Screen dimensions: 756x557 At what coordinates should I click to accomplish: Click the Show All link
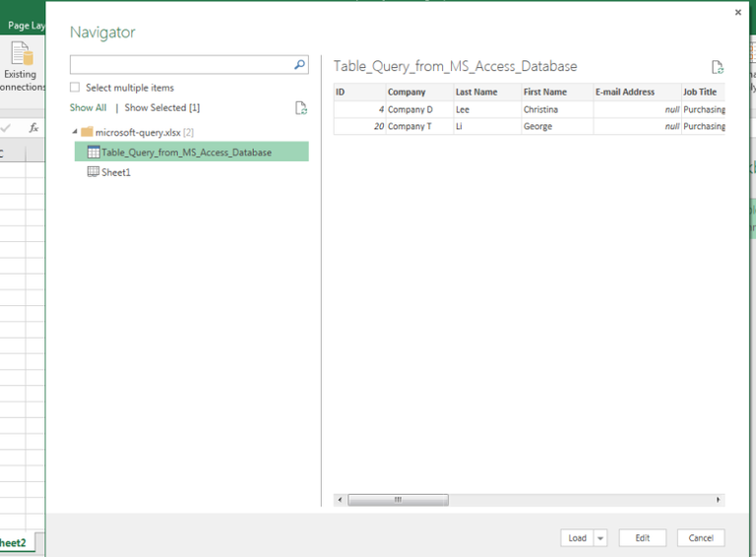(x=88, y=107)
